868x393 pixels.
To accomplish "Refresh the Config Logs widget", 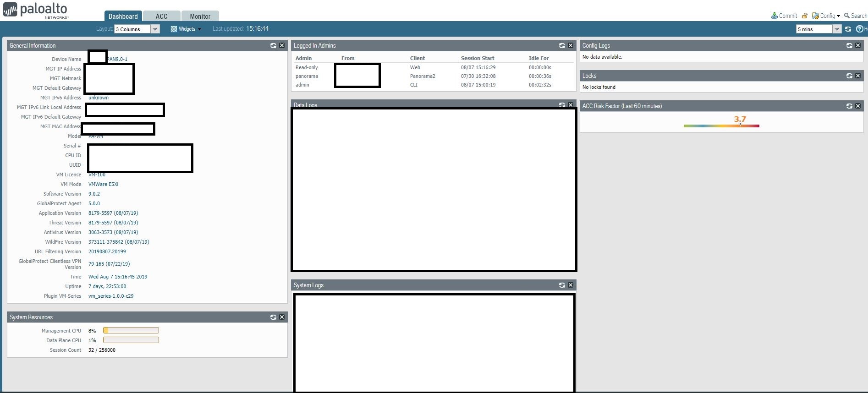I will coord(849,46).
